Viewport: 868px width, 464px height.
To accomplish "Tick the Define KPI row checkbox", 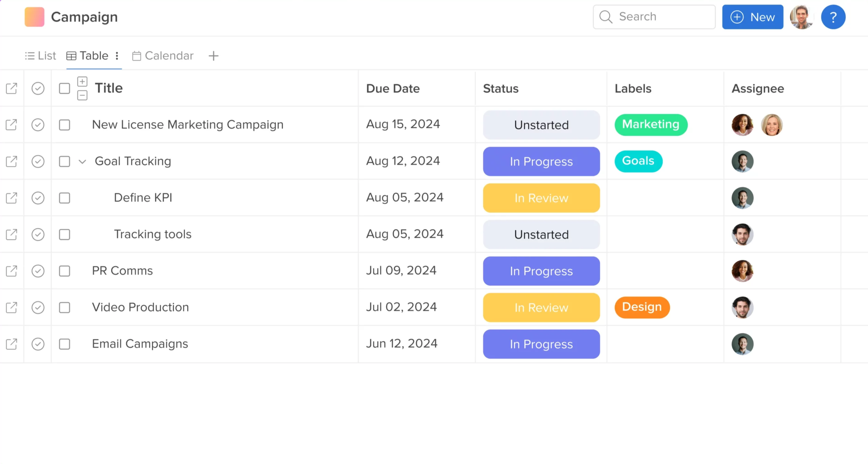I will pos(64,198).
